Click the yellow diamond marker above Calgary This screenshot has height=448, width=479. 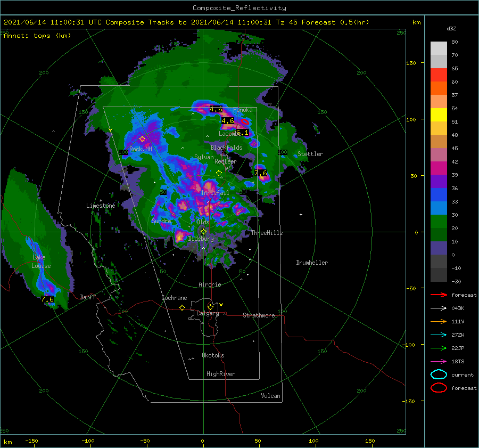pos(210,307)
